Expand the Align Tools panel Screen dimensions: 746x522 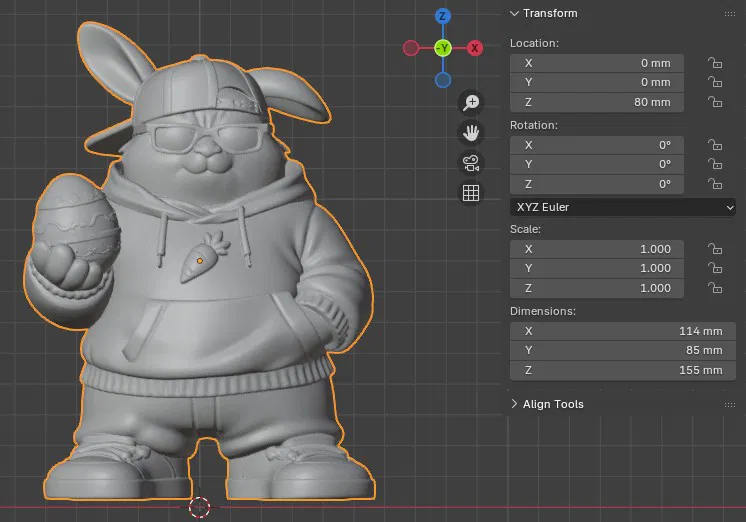pyautogui.click(x=514, y=404)
